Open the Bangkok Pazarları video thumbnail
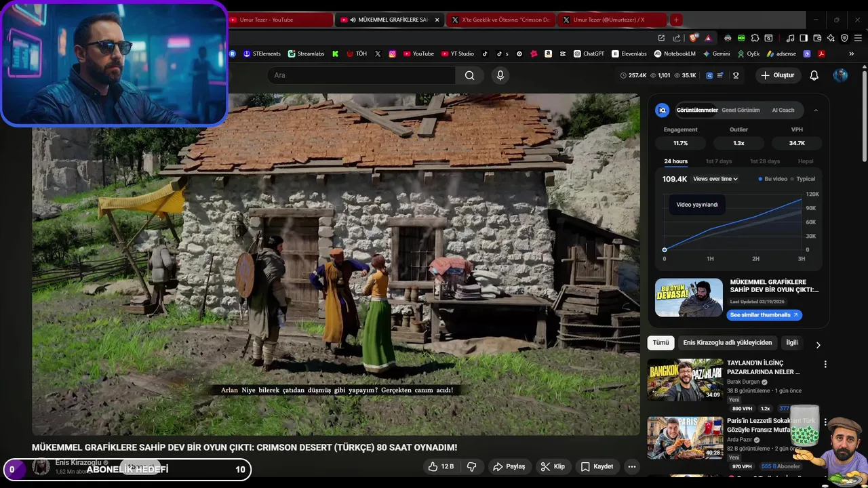This screenshot has width=868, height=488. 685,380
